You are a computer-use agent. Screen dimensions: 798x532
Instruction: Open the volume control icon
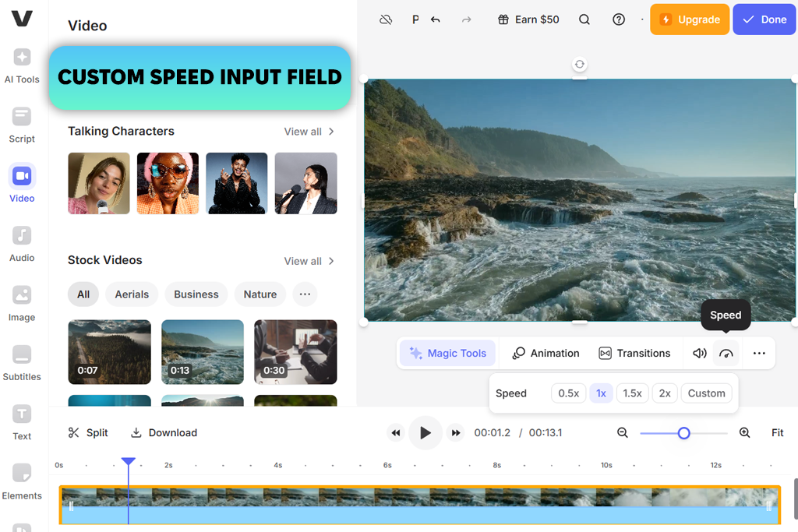click(x=700, y=353)
